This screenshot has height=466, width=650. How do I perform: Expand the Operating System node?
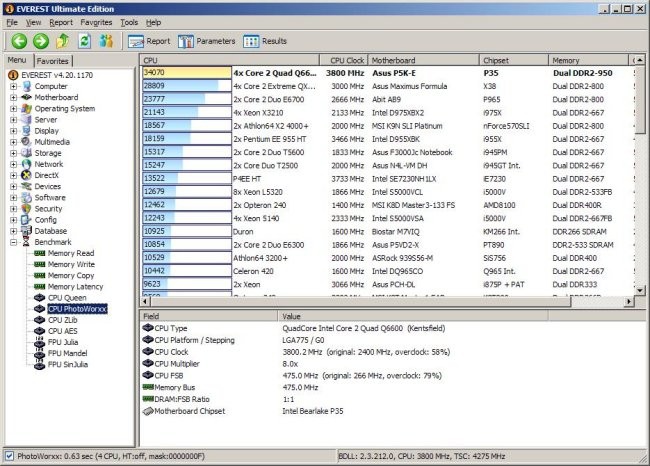coord(13,109)
